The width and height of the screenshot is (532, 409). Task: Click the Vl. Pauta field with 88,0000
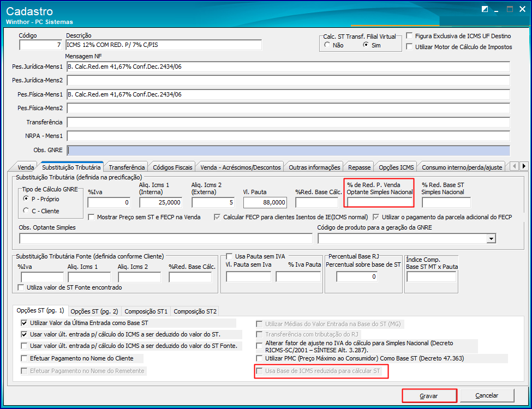265,202
